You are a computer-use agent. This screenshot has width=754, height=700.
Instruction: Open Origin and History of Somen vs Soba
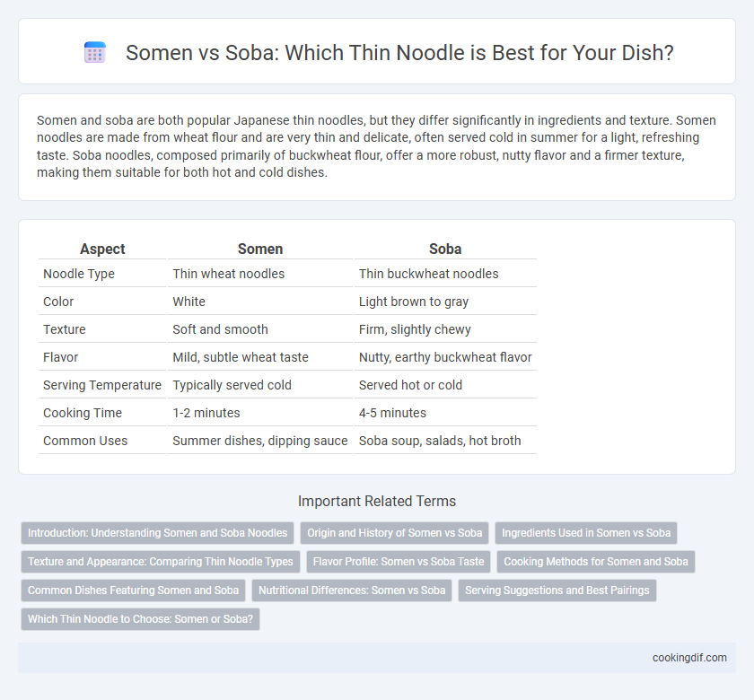394,533
